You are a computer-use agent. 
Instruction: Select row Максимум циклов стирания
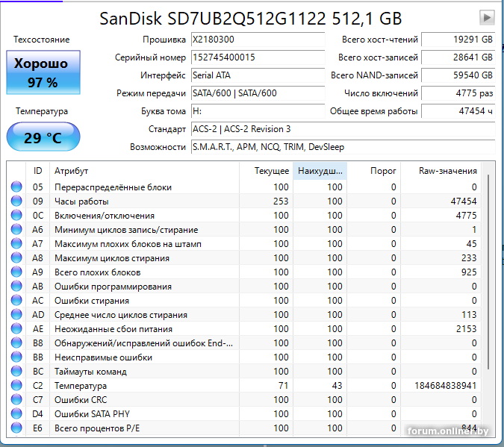[x=243, y=257]
